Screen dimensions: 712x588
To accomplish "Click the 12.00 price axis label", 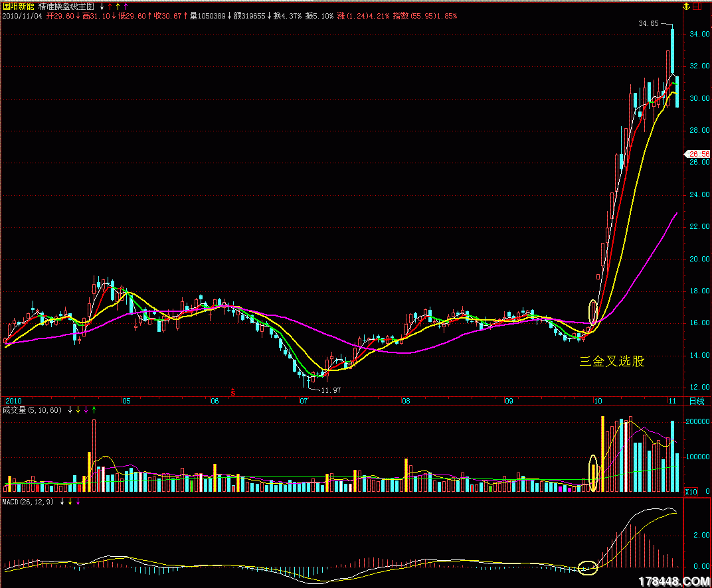I will click(x=699, y=388).
